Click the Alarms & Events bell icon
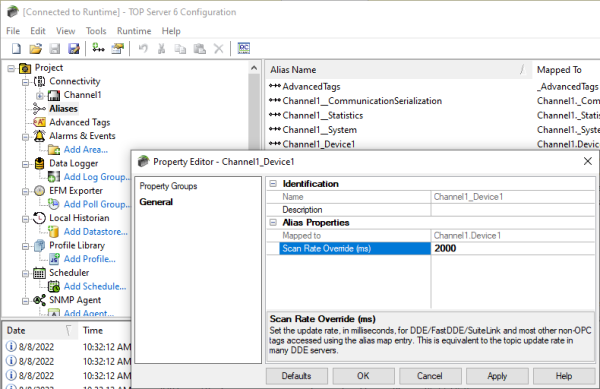The height and width of the screenshot is (389, 600). click(x=39, y=136)
